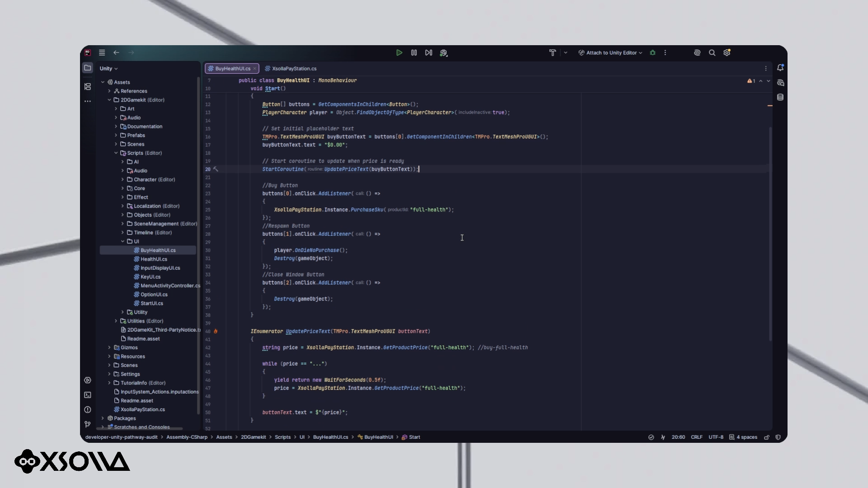Image resolution: width=868 pixels, height=488 pixels.
Task: Open Search Everywhere magnifier icon
Action: pyautogui.click(x=712, y=53)
